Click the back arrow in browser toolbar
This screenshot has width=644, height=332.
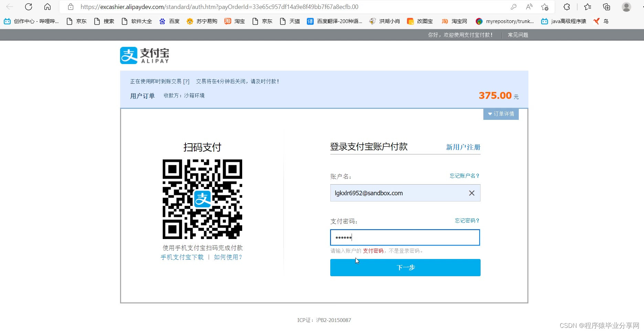pos(10,7)
